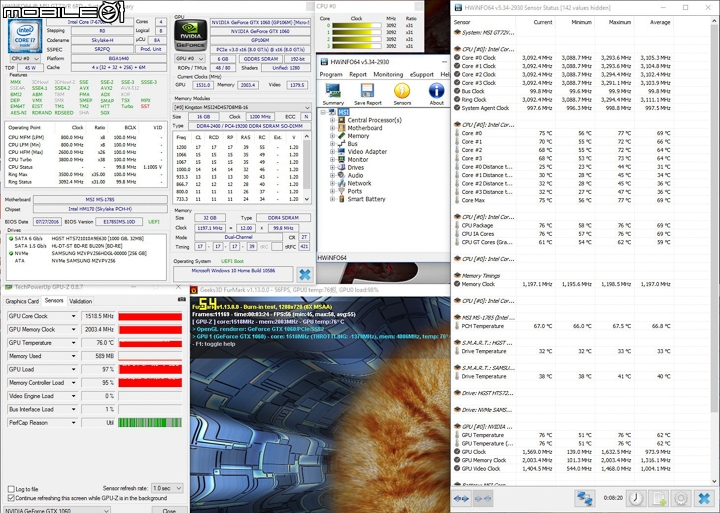
Task: Open the Report menu in HWiNFO64
Action: 358,74
